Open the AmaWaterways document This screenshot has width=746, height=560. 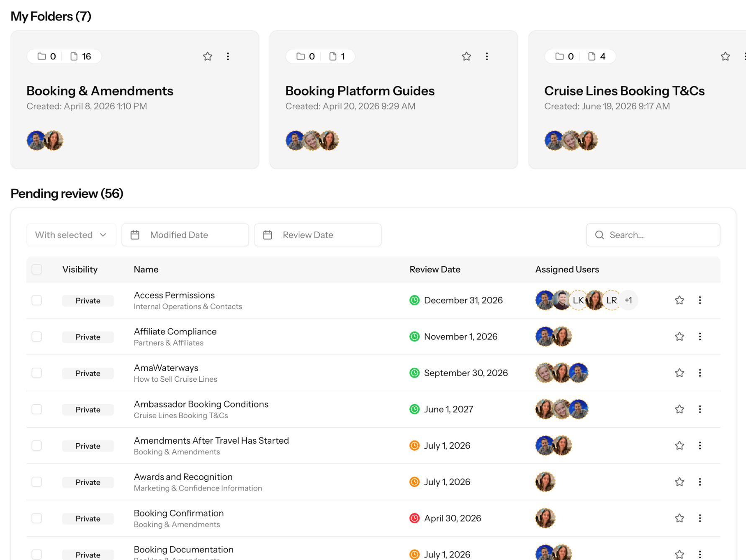pyautogui.click(x=166, y=368)
